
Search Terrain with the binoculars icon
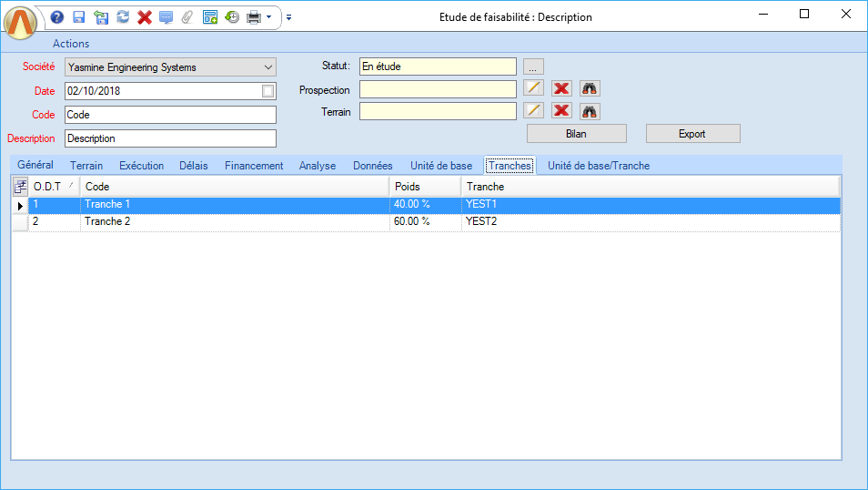590,111
